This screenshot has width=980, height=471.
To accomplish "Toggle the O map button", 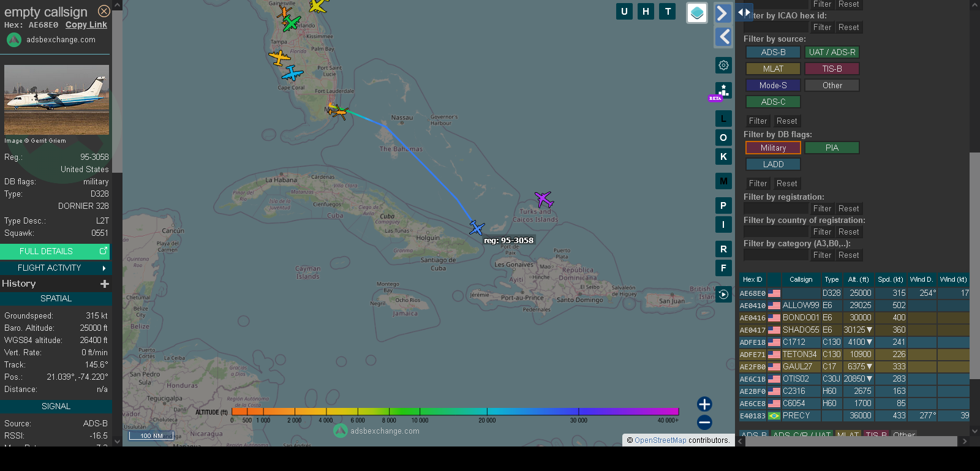I will click(x=723, y=138).
